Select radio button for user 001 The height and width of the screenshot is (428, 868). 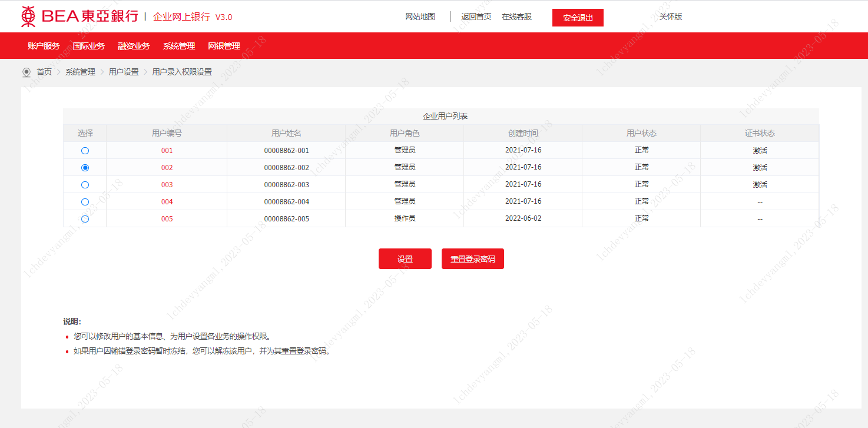[x=85, y=151]
